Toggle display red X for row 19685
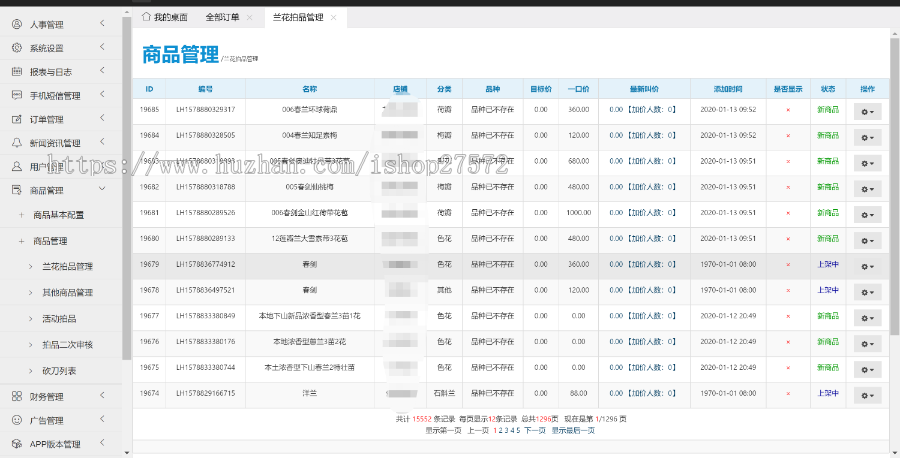This screenshot has width=900, height=458. click(788, 110)
